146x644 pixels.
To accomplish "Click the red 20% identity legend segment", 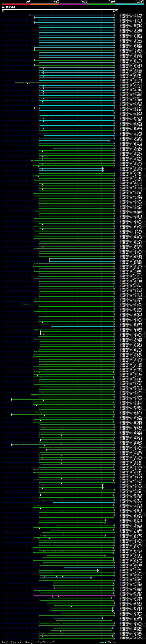I will coord(16,4).
